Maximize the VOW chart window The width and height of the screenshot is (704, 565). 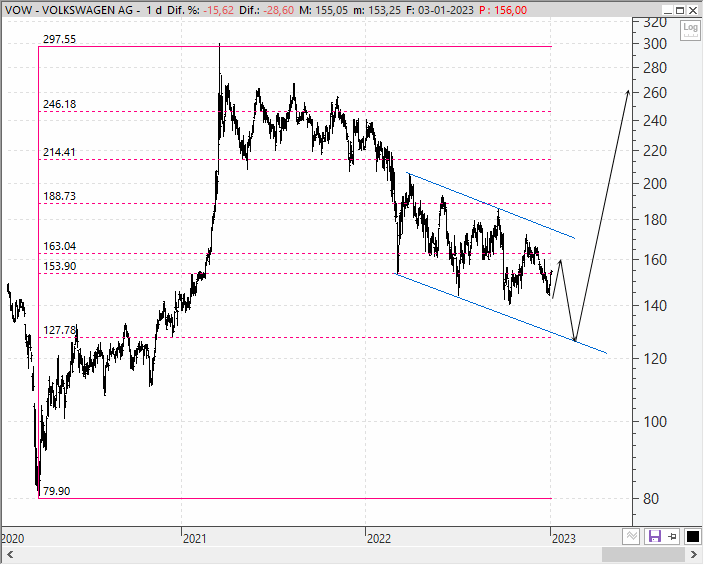[x=680, y=10]
